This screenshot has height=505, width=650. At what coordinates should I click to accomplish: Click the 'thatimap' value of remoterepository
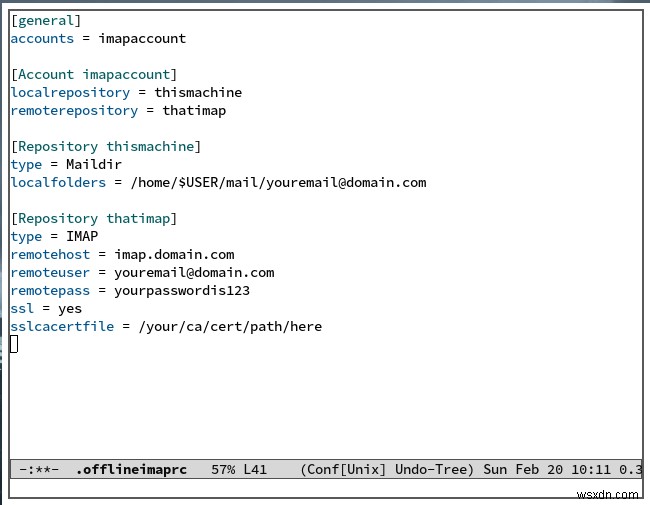tap(194, 111)
